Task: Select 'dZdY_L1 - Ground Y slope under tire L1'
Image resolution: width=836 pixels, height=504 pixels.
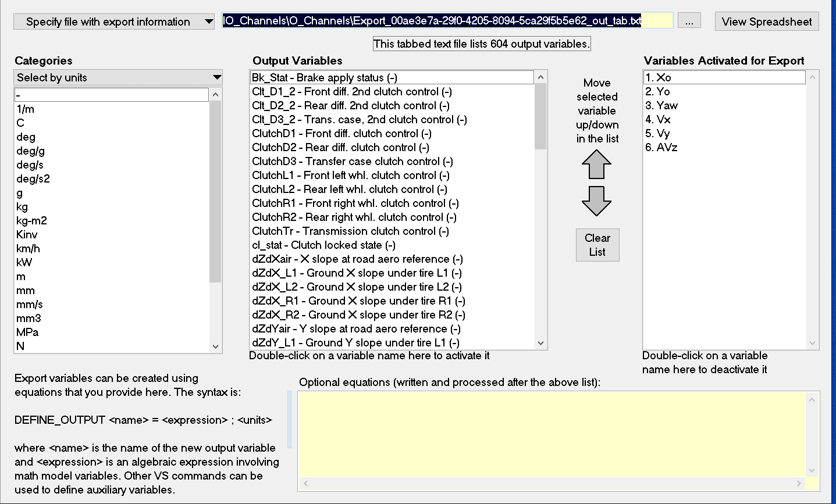Action: coord(392,342)
